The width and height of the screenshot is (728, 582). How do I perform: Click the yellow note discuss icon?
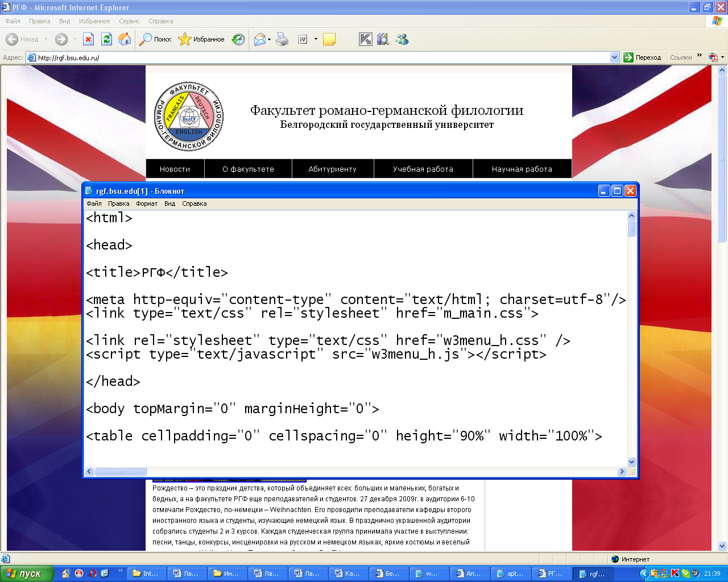pyautogui.click(x=329, y=39)
